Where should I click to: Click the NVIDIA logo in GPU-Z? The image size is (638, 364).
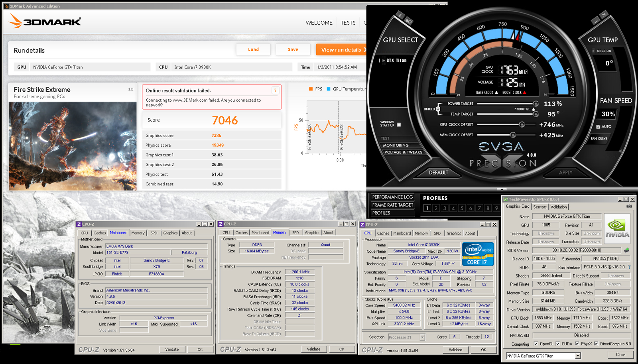[617, 228]
